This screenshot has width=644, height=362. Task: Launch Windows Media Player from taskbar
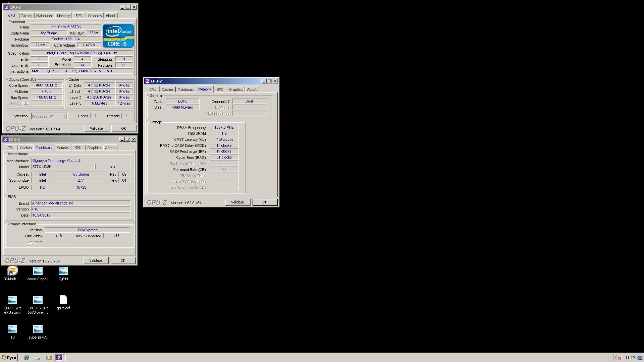tap(49, 358)
